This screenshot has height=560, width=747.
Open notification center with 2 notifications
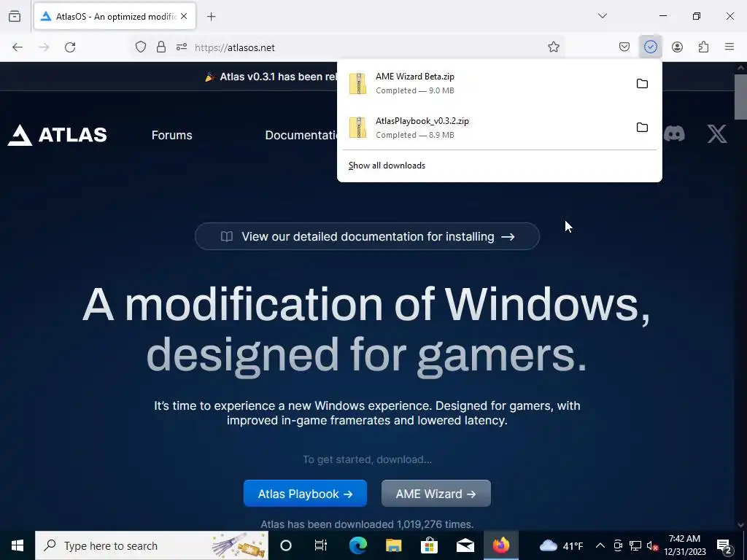pyautogui.click(x=724, y=545)
